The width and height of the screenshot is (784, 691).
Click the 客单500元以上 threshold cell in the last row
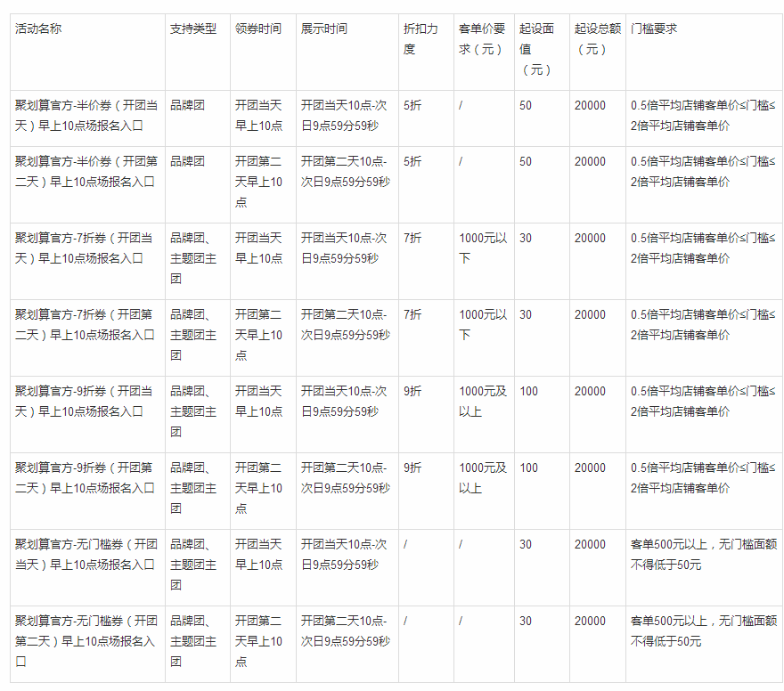tap(704, 623)
